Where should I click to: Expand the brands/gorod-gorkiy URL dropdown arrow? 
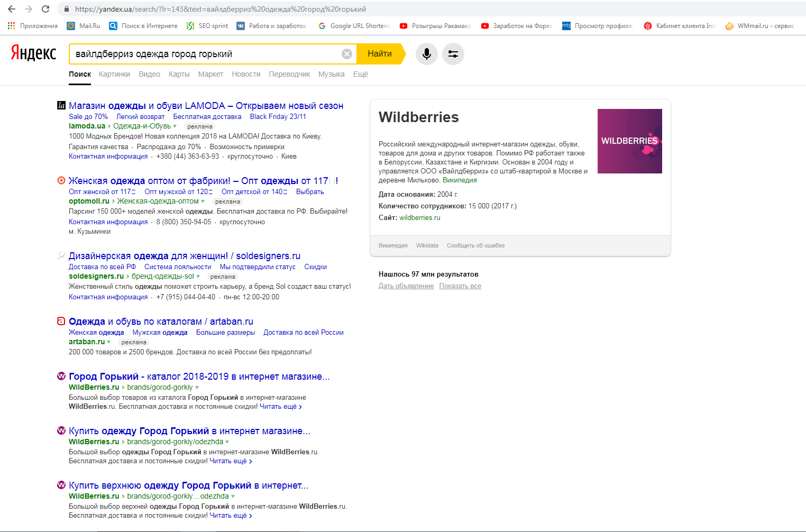tap(197, 388)
